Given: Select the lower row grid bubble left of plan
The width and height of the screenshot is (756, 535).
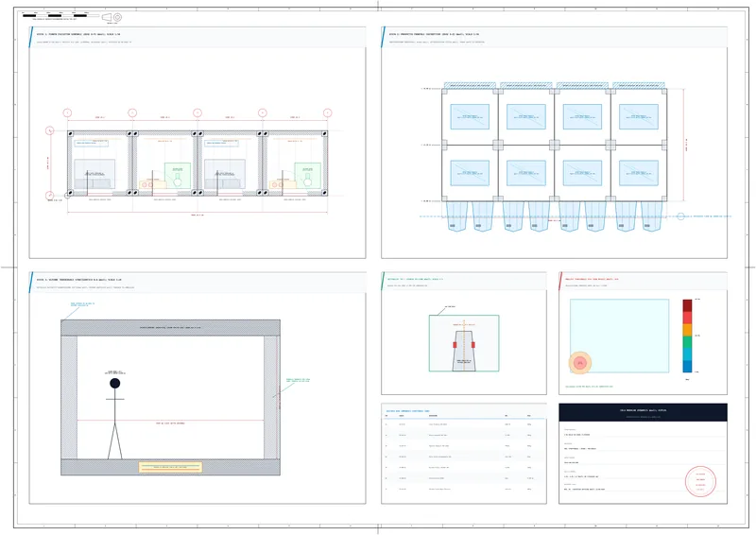Looking at the screenshot, I should pos(50,196).
